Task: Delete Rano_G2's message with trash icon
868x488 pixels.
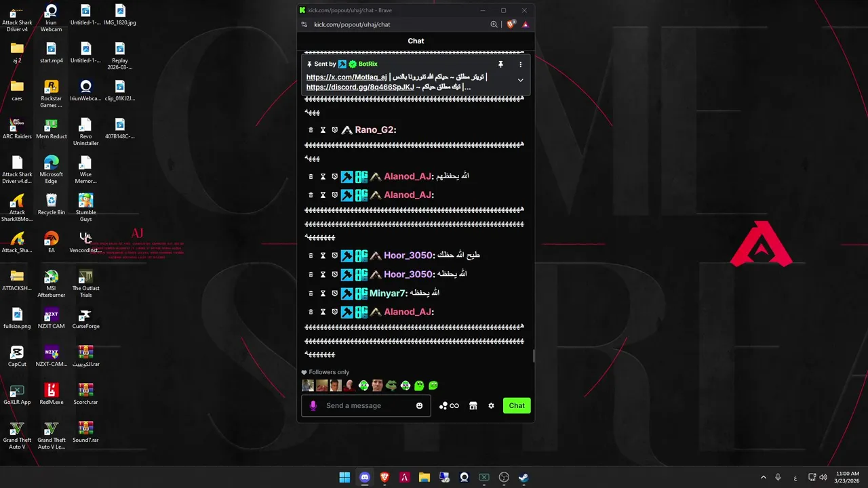Action: tap(311, 129)
